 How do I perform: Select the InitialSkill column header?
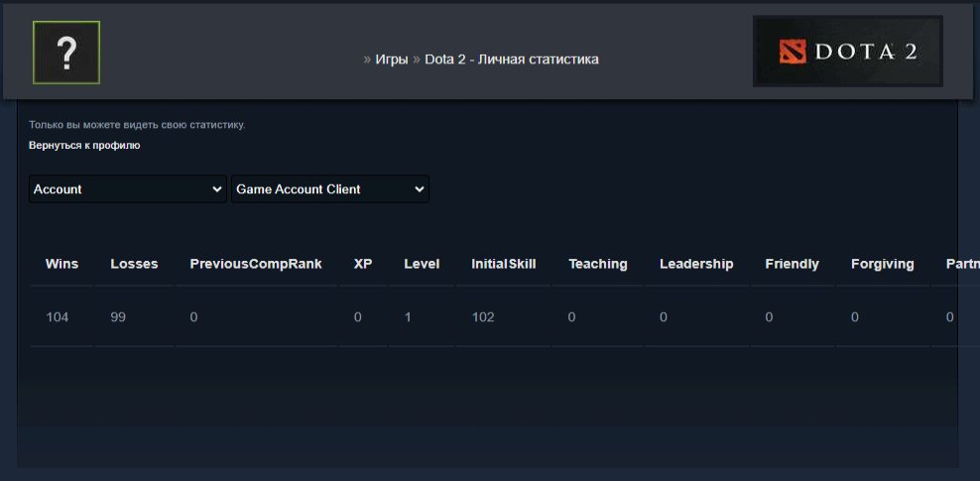pos(503,264)
